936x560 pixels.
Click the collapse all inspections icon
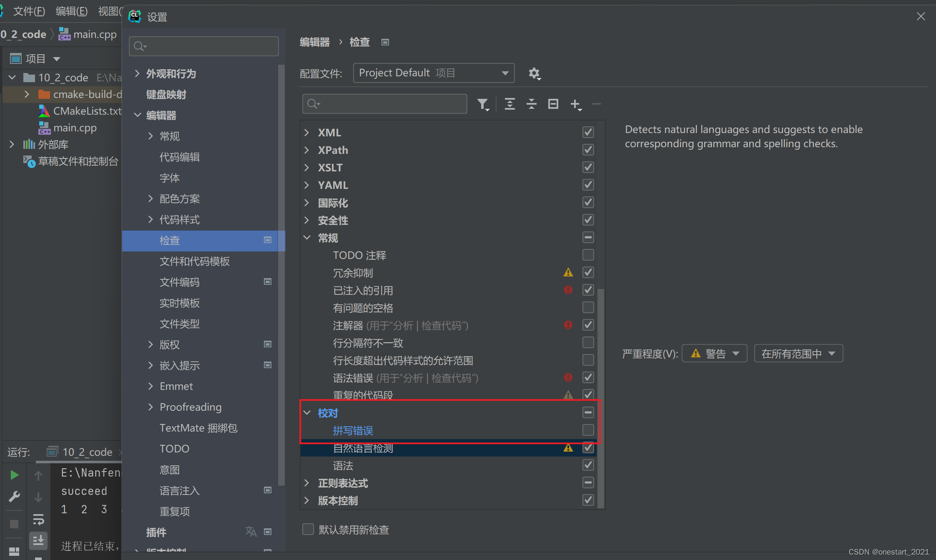click(531, 104)
